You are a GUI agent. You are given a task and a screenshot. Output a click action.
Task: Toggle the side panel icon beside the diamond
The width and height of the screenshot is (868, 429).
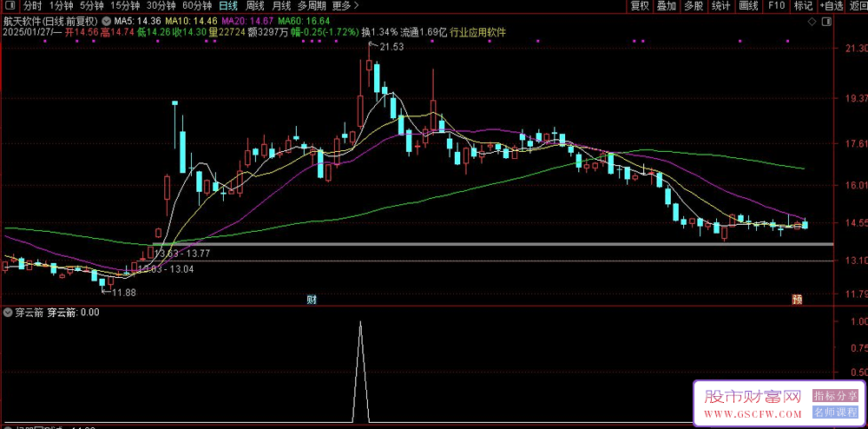[x=825, y=19]
